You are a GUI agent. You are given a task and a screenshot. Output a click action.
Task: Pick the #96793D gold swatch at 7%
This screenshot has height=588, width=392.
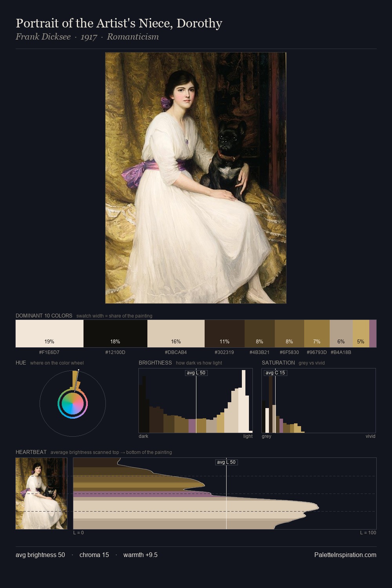(317, 334)
